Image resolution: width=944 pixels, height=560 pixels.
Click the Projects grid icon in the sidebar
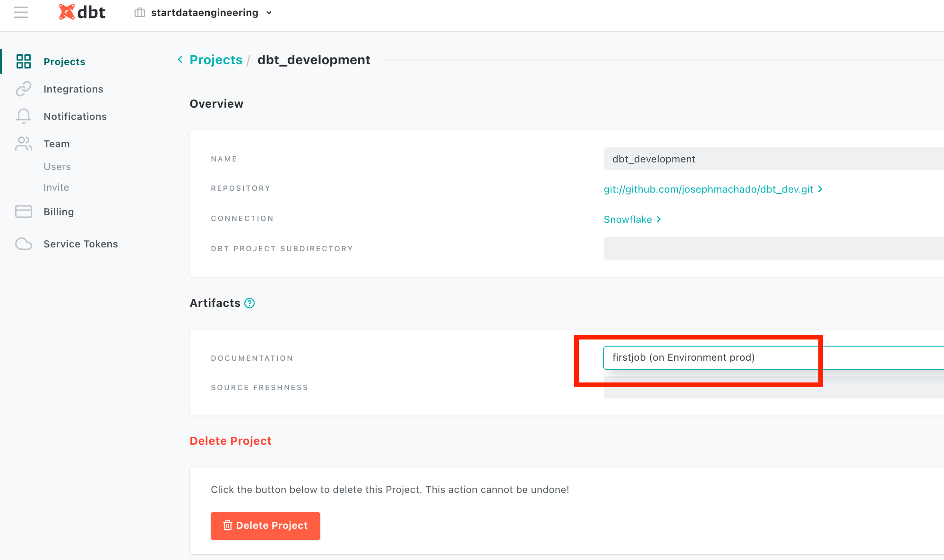click(x=23, y=61)
